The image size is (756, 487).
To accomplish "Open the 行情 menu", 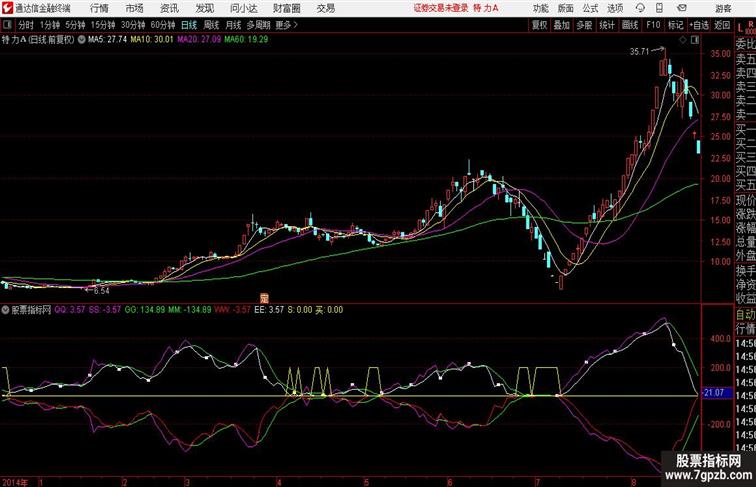I will 99,8.
